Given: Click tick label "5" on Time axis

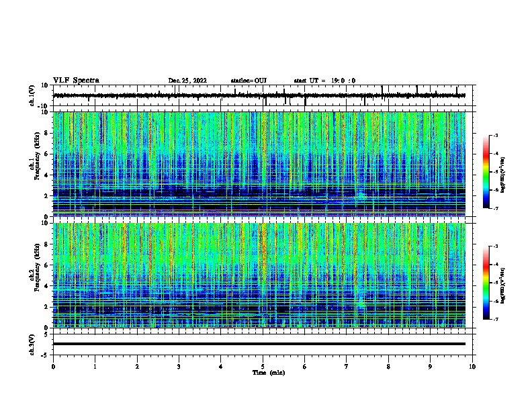Looking at the screenshot, I should coord(263,367).
